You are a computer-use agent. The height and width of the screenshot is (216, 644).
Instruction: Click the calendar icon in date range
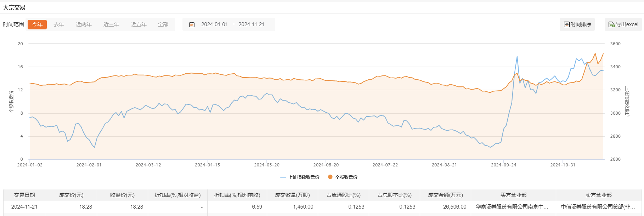click(192, 24)
